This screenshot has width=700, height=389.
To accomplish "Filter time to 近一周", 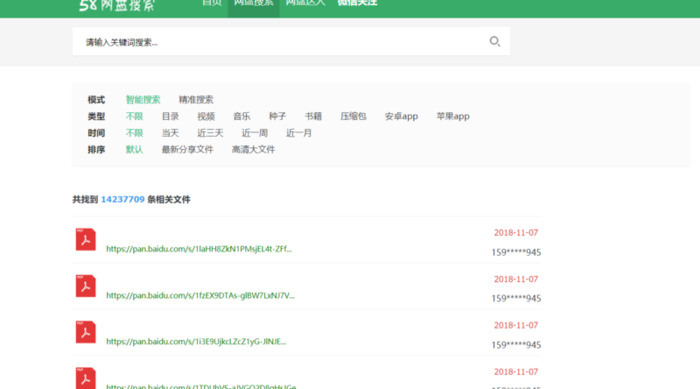I will pyautogui.click(x=254, y=133).
